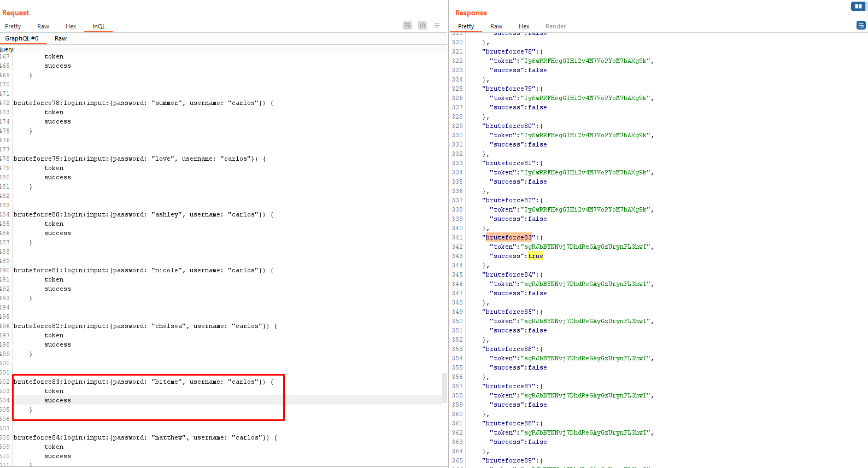Click the bruteforce79 login query with password love
The image size is (868, 468).
pyautogui.click(x=140, y=159)
